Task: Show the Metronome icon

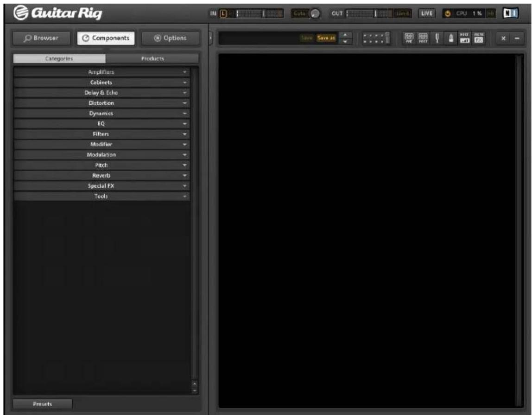Action: click(x=450, y=38)
